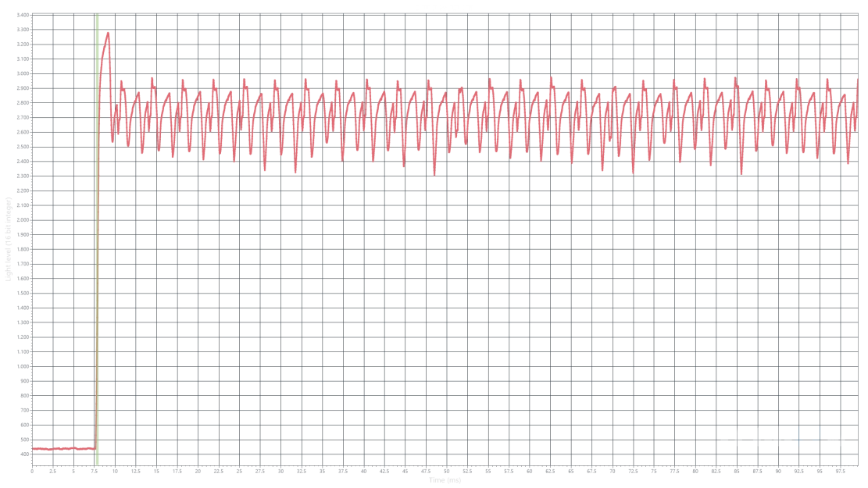868x488 pixels.
Task: Click the topmost y-axis tick label
Action: pos(24,34)
